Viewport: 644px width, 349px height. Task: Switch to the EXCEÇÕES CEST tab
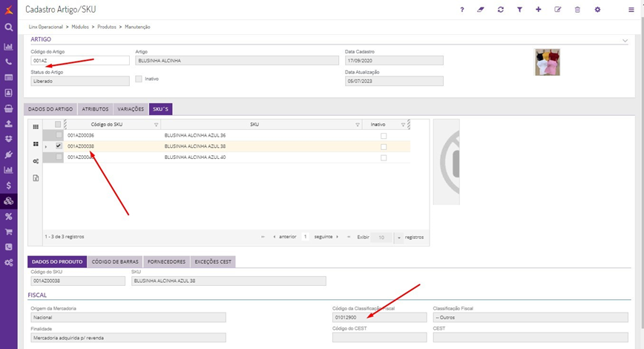point(213,262)
